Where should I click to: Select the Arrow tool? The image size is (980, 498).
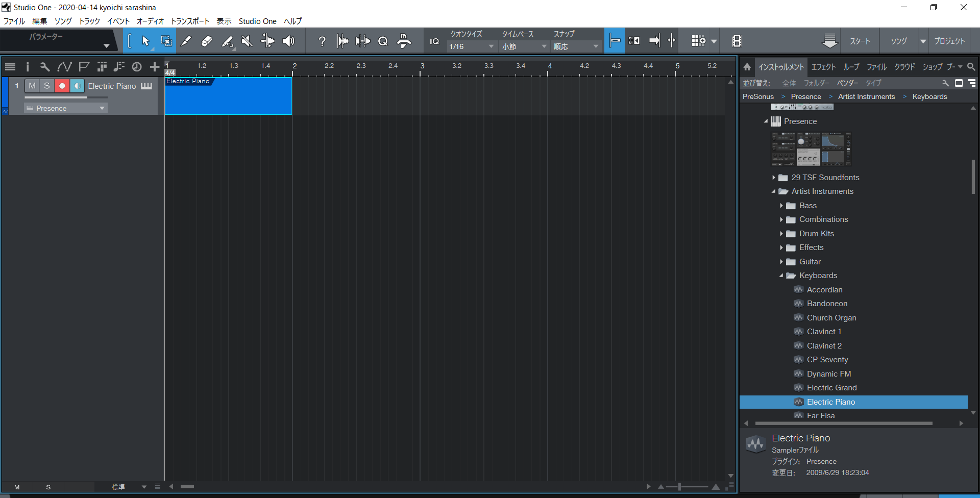(x=145, y=41)
